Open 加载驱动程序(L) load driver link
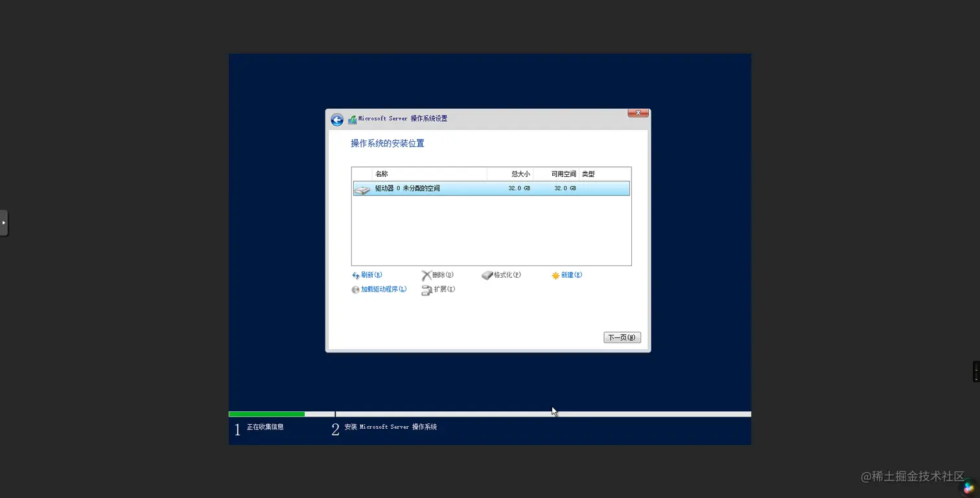980x498 pixels. pos(379,289)
